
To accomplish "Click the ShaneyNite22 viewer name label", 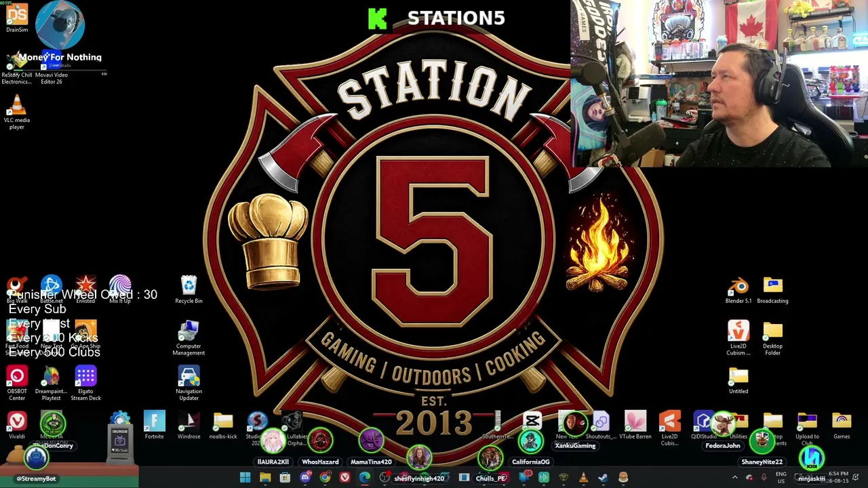I will point(762,462).
